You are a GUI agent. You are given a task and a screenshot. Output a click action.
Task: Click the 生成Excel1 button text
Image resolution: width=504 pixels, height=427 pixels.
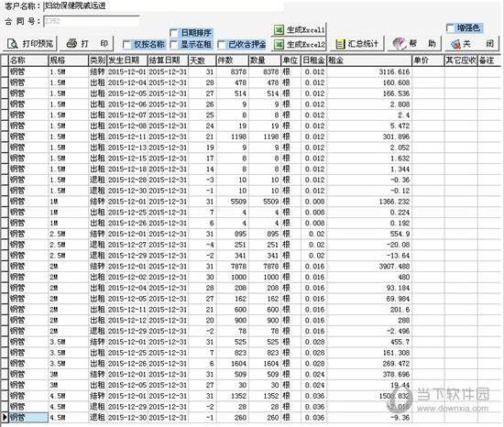[306, 30]
